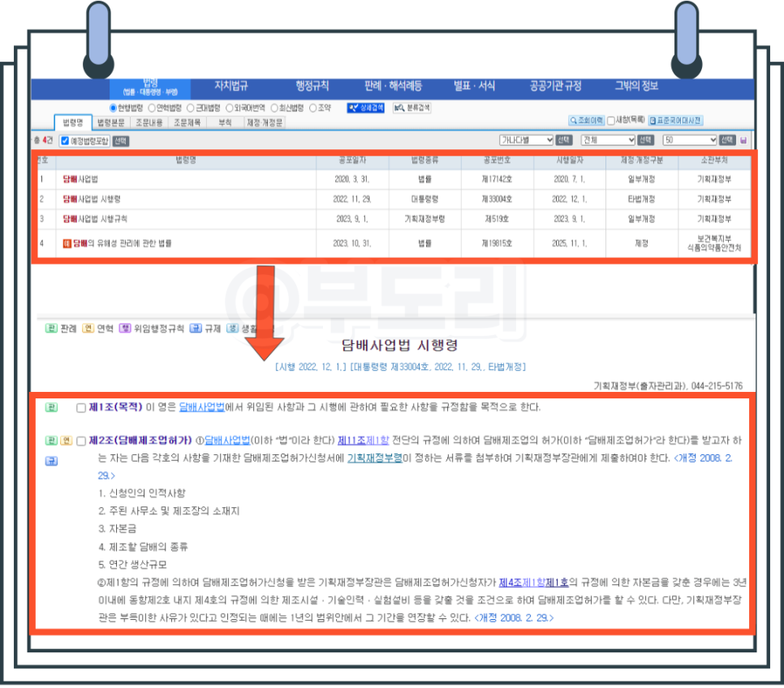The height and width of the screenshot is (688, 784).
Task: Open 판례 icon beside 제2조(담배제조업허가)
Action: click(51, 441)
